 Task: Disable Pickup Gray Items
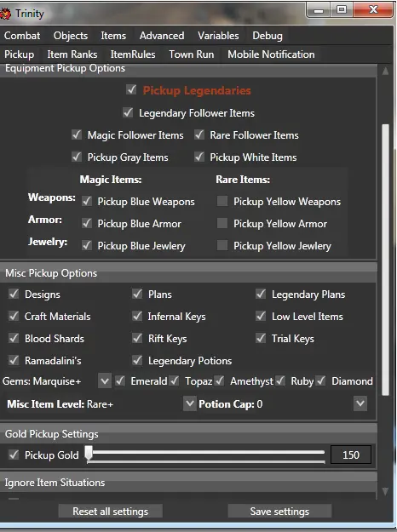(x=77, y=157)
